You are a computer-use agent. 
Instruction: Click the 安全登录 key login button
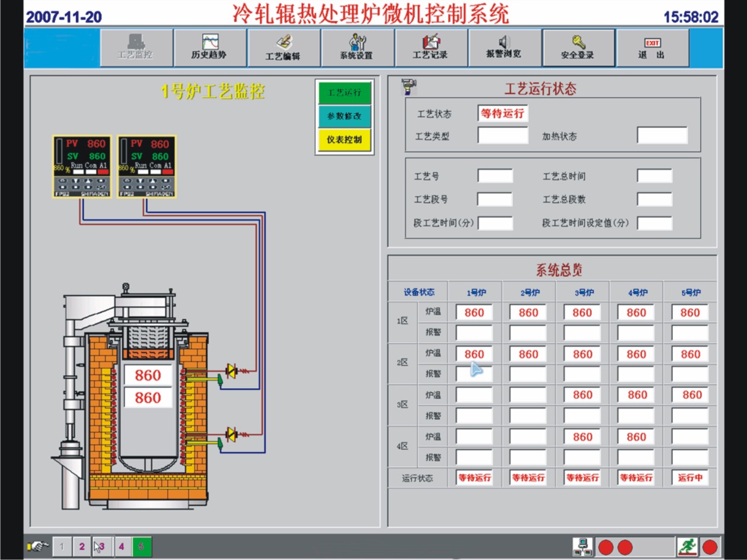click(x=578, y=48)
